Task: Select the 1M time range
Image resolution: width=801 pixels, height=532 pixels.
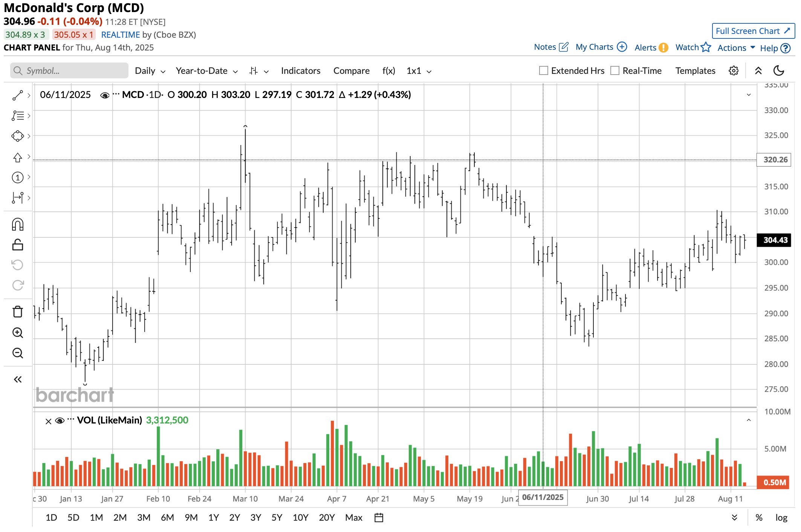Action: click(x=96, y=518)
